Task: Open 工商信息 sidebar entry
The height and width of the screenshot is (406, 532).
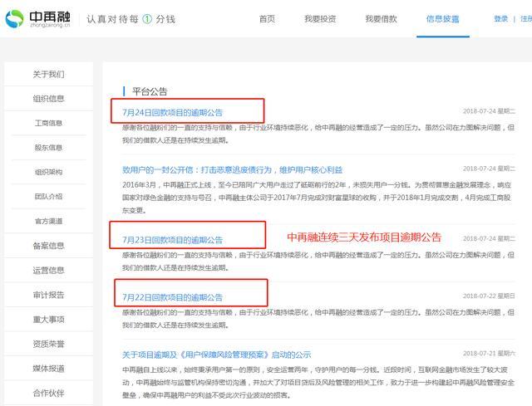Action: pyautogui.click(x=48, y=123)
